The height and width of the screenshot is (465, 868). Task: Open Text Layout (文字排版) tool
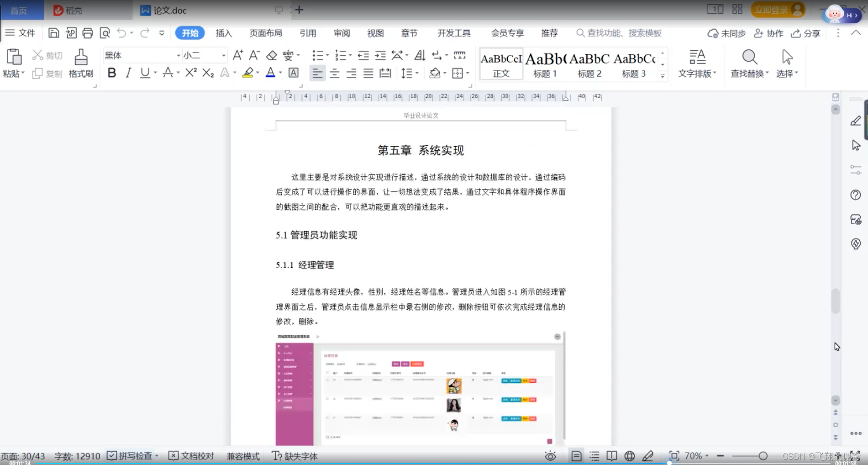pos(697,63)
